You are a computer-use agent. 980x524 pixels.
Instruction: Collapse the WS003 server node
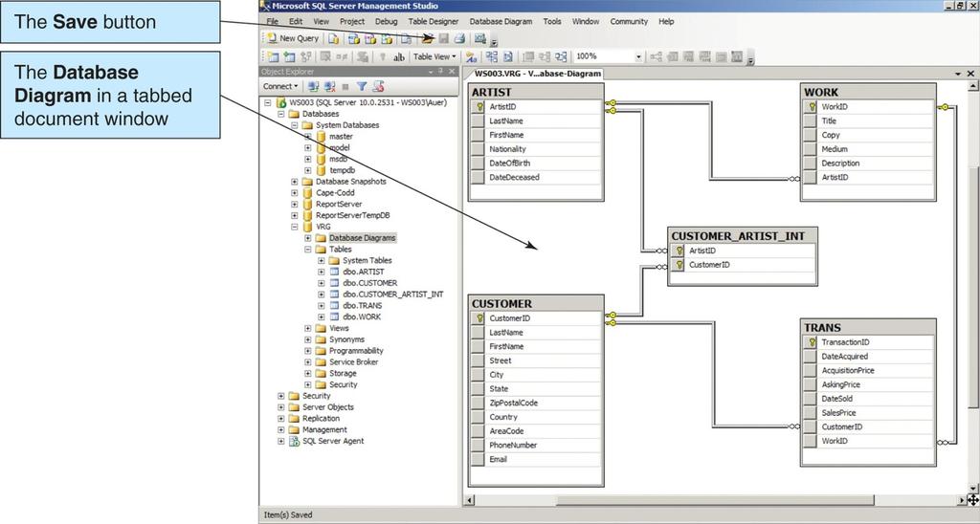click(x=268, y=102)
